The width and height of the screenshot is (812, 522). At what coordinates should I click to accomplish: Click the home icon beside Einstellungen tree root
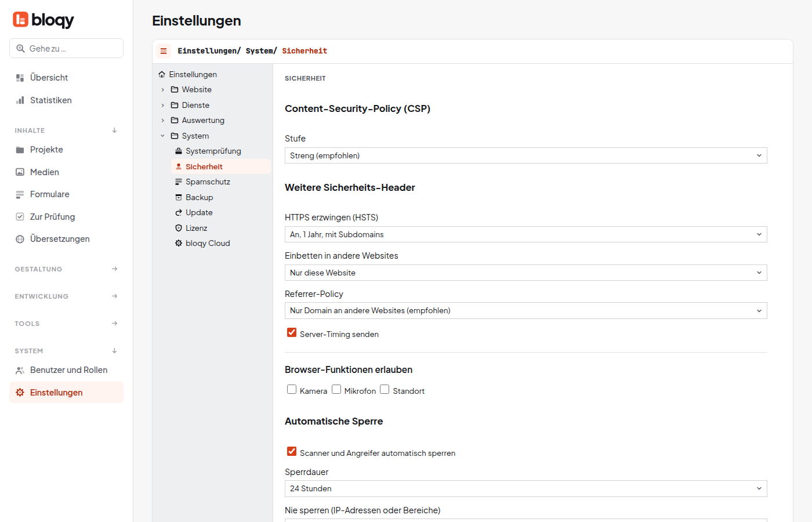162,74
